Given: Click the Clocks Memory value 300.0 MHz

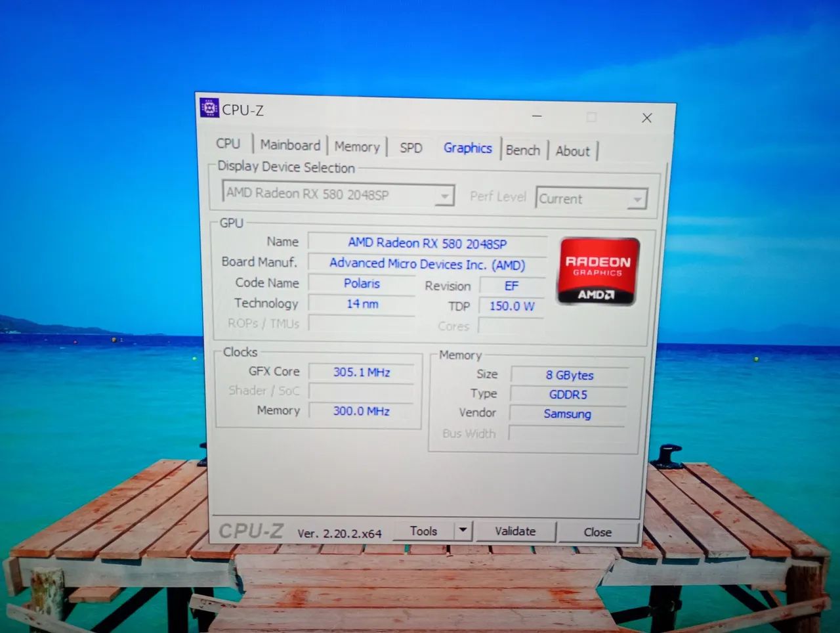Looking at the screenshot, I should (x=361, y=411).
